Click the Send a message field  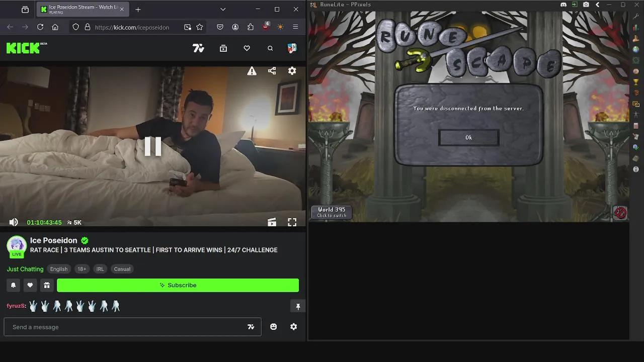tap(126, 327)
